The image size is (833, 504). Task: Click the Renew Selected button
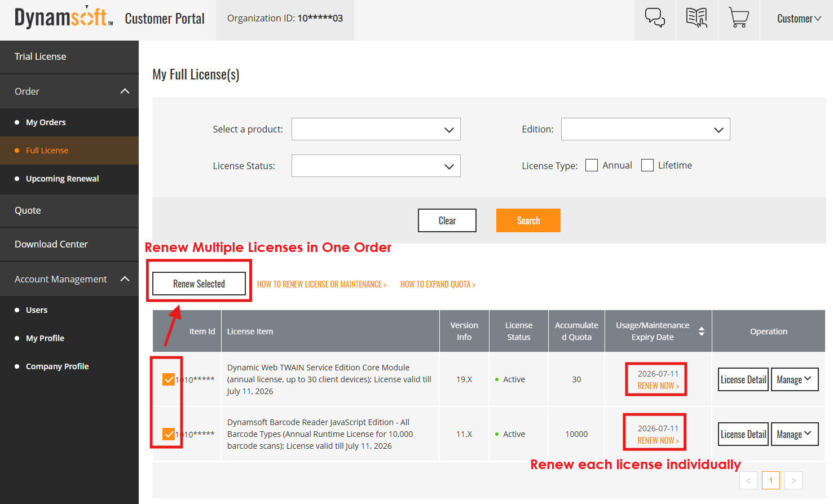tap(199, 284)
